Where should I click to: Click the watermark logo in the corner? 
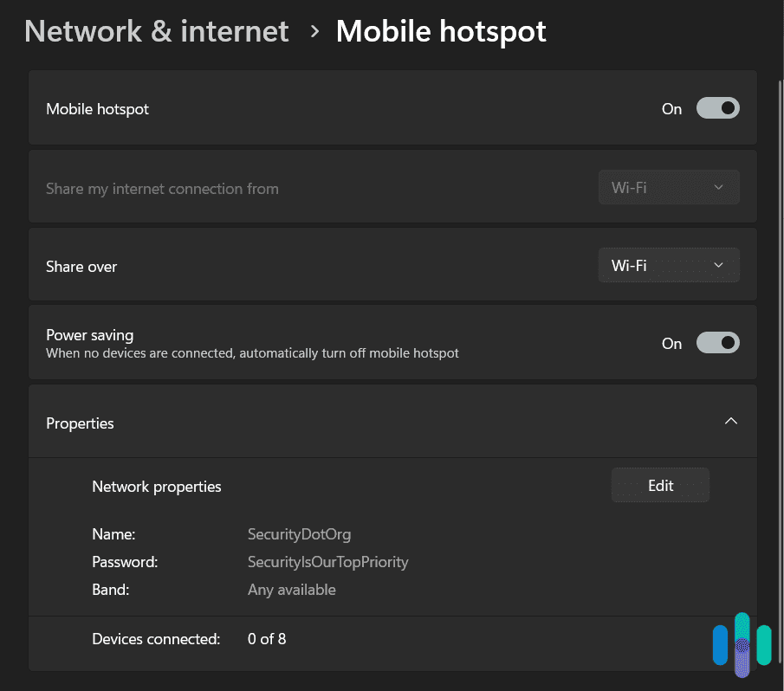pyautogui.click(x=742, y=644)
